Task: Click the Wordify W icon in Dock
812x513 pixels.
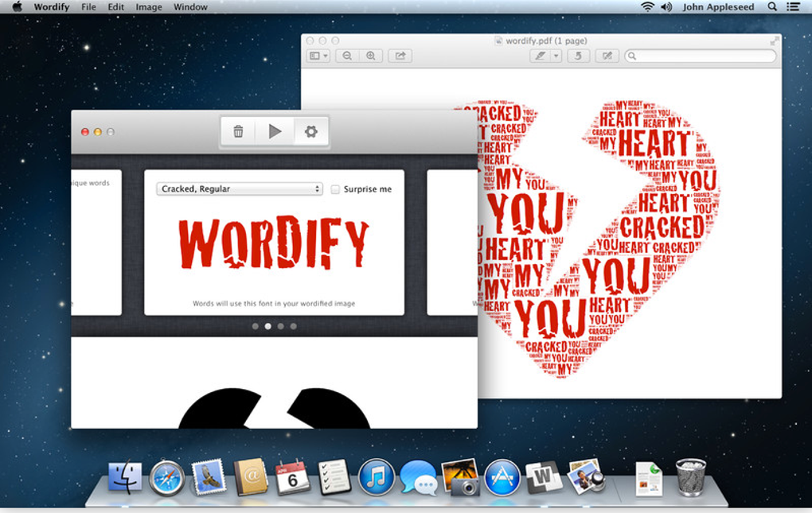Action: 543,476
